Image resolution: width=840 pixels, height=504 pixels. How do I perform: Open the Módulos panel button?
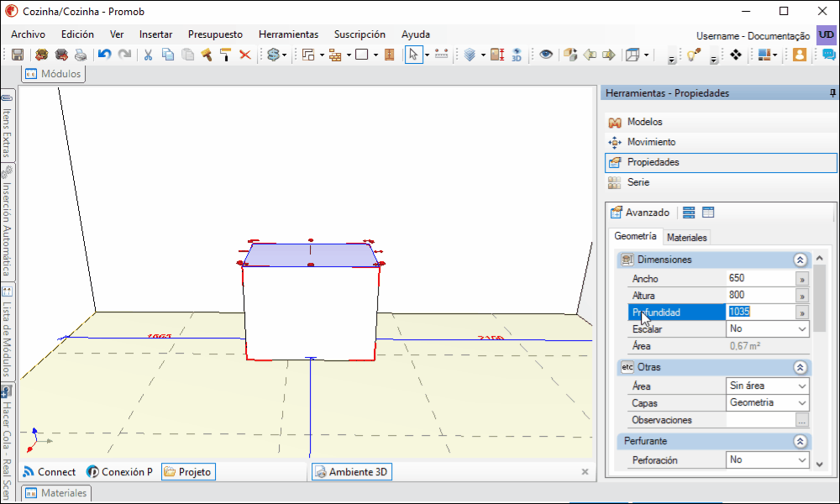(x=53, y=74)
